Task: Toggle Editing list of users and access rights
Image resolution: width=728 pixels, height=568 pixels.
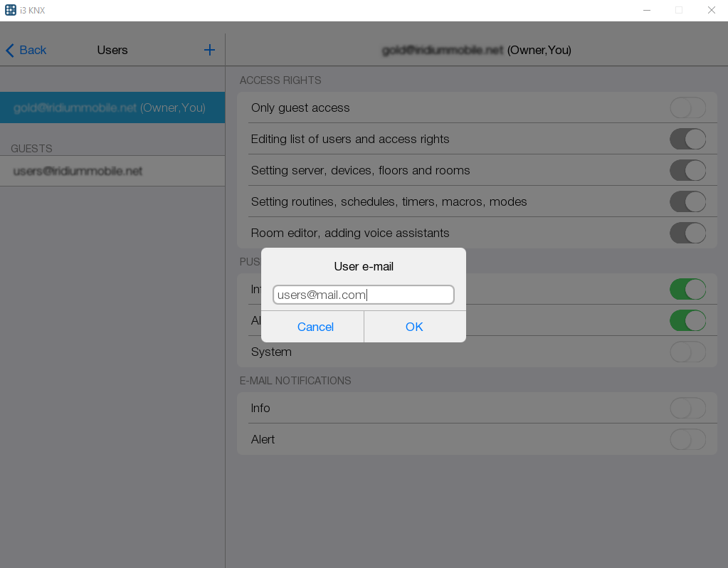Action: pos(687,140)
